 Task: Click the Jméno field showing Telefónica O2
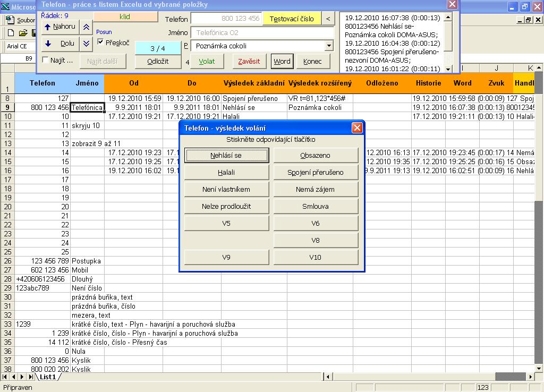(262, 32)
